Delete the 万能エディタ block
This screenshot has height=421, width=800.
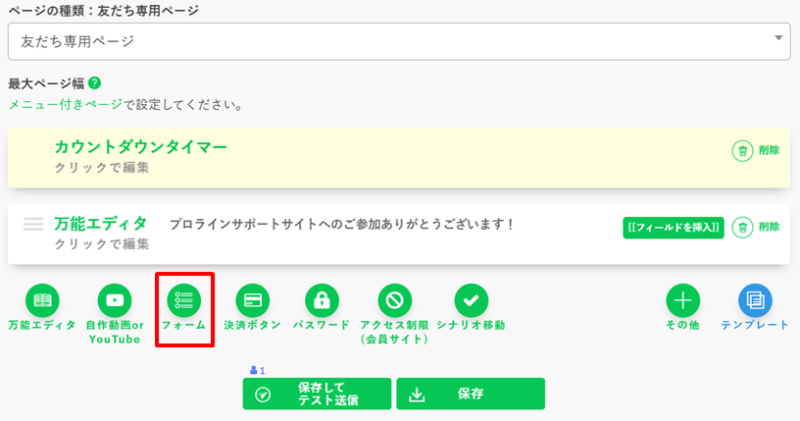756,227
